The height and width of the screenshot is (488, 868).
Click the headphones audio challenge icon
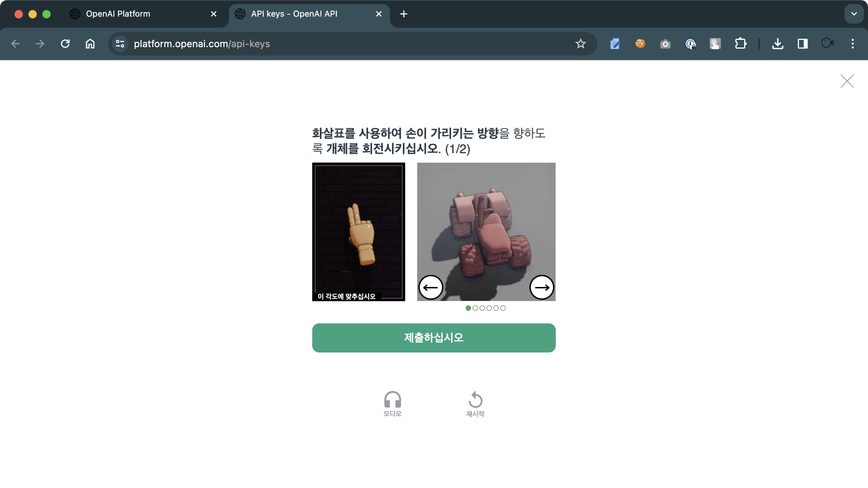[x=392, y=400]
